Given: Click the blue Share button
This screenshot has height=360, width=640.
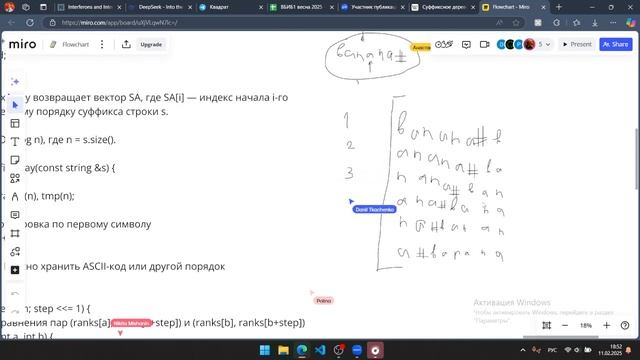Looking at the screenshot, I should coord(616,44).
